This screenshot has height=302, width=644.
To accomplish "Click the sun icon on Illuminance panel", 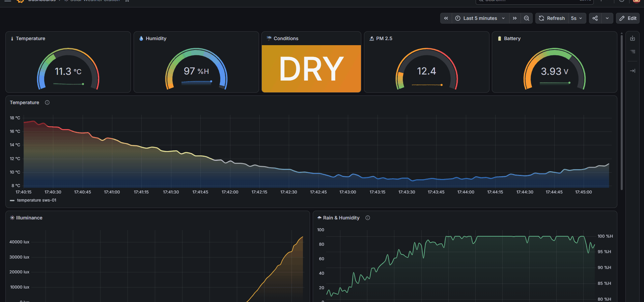I will click(x=12, y=218).
